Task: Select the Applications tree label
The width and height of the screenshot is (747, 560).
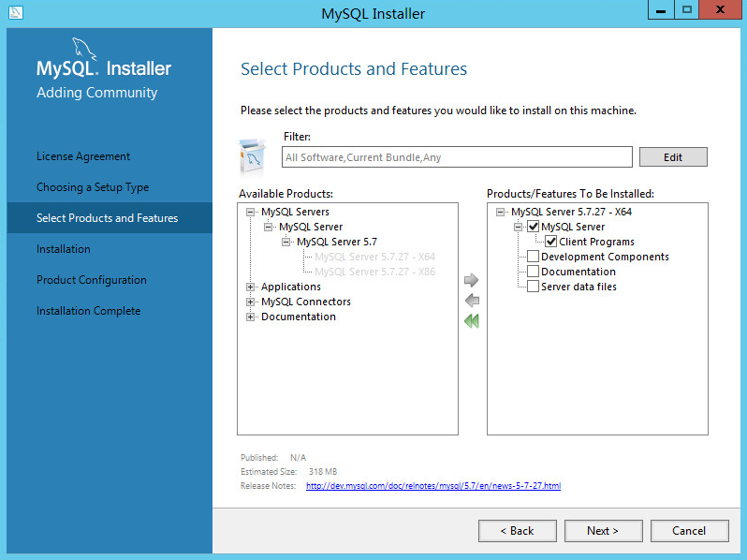Action: click(290, 287)
